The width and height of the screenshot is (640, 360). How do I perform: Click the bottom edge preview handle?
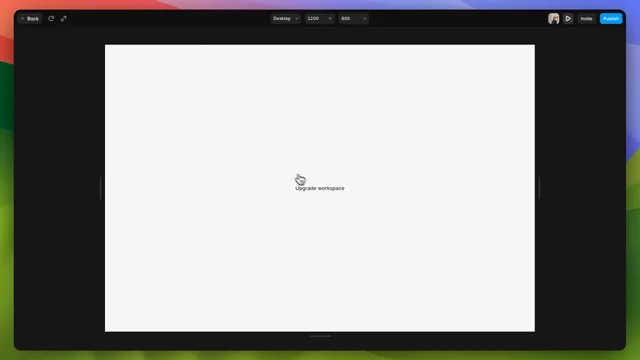(320, 336)
